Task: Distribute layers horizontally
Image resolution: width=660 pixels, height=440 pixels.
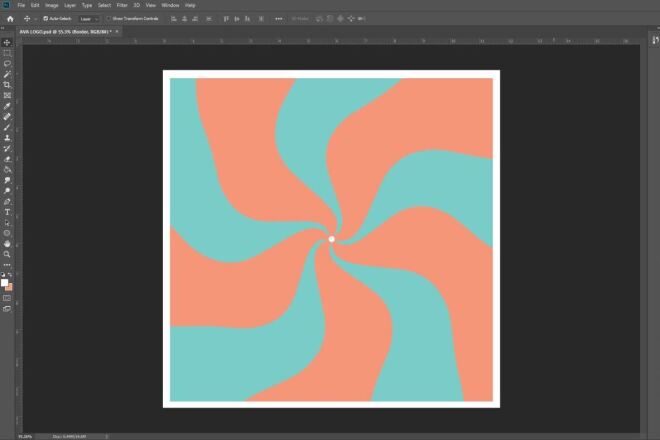Action: pos(209,19)
